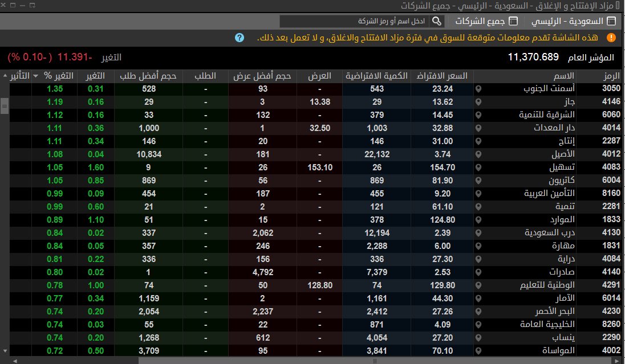Click location pin icon for الخليجية العامة
Image resolution: width=625 pixels, height=364 pixels.
[x=478, y=325]
